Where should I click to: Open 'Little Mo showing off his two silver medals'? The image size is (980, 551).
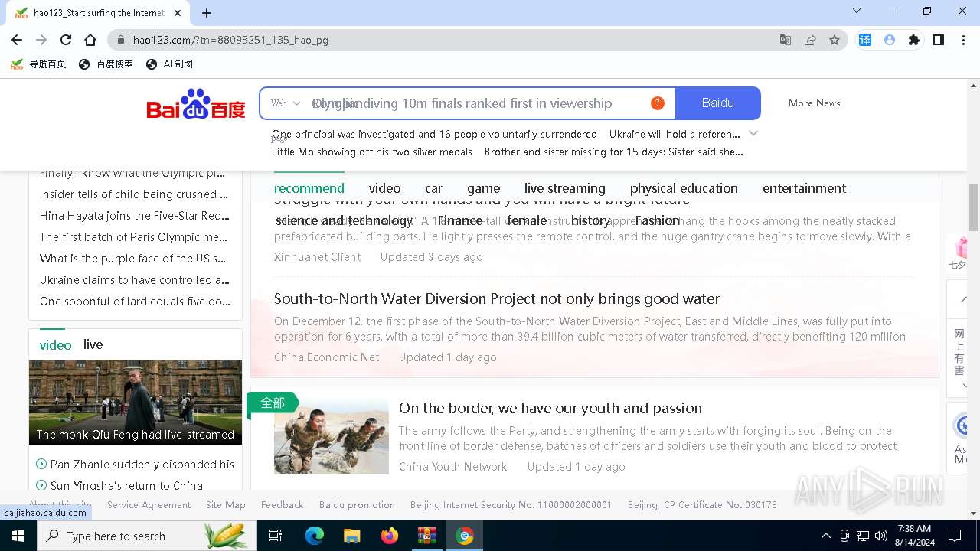click(x=372, y=152)
